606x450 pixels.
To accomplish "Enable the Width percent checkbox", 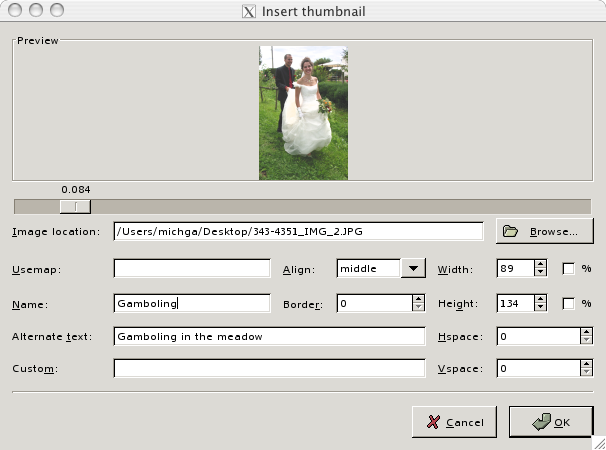I will tap(568, 268).
